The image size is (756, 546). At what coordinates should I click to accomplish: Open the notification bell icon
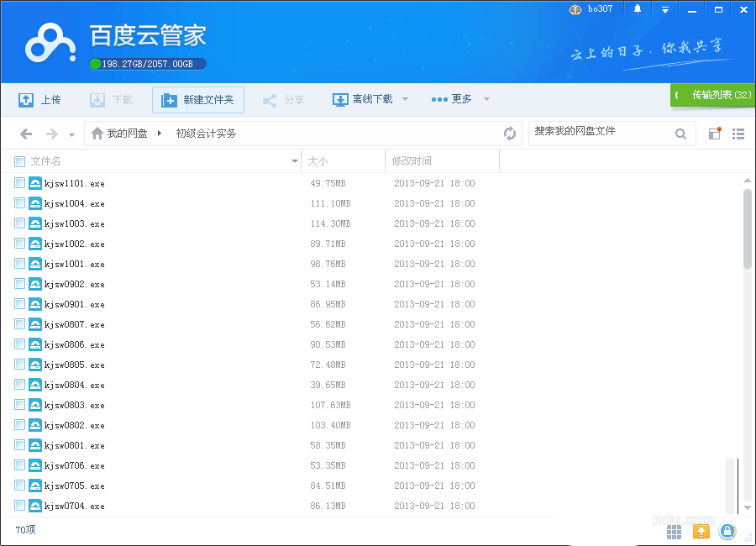pos(638,9)
